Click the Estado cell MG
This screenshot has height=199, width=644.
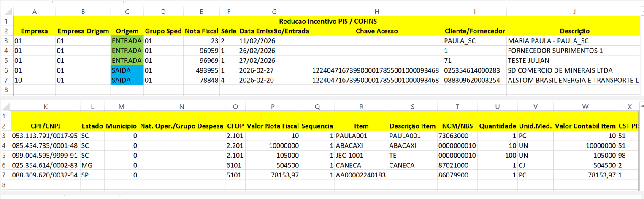click(92, 165)
